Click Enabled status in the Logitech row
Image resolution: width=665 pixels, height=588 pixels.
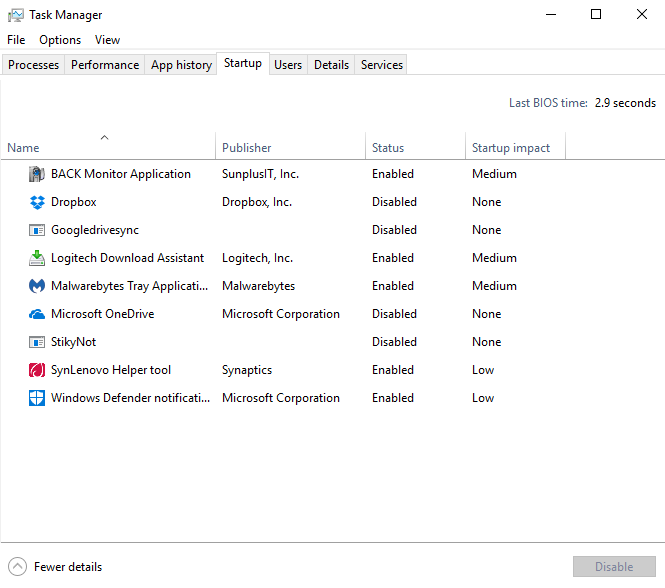click(x=393, y=258)
